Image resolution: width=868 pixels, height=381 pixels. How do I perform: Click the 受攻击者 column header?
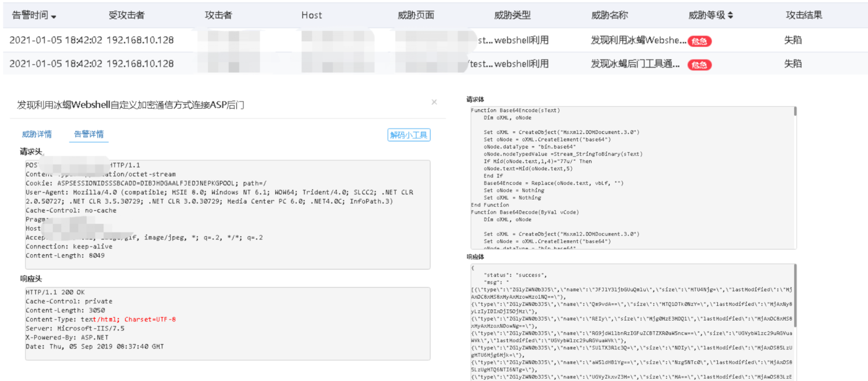[x=126, y=15]
